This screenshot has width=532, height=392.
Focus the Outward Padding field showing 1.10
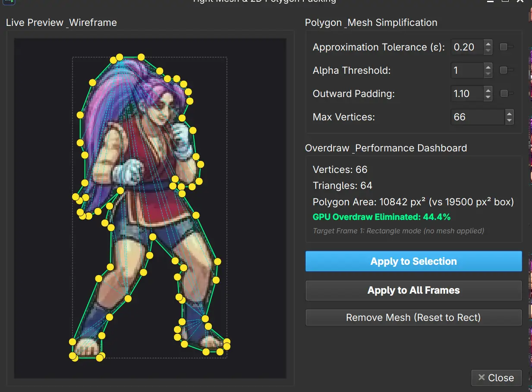(x=467, y=94)
